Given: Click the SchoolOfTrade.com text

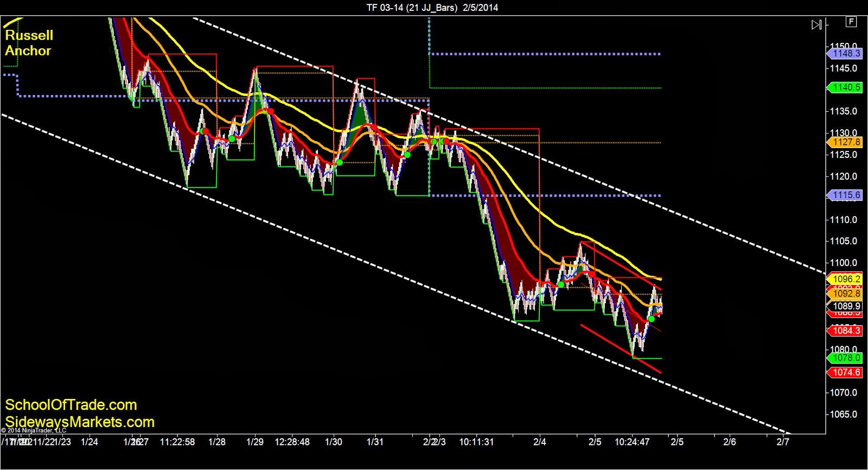Looking at the screenshot, I should (71, 405).
